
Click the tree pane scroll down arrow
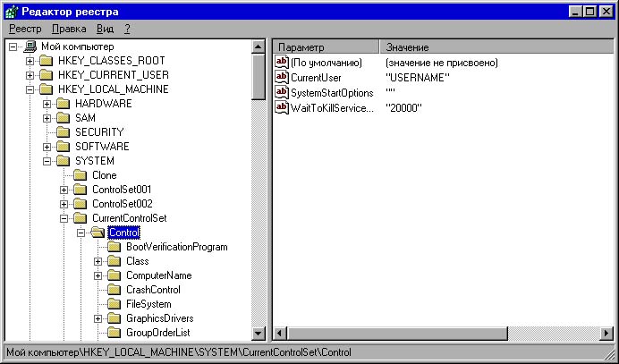[259, 334]
